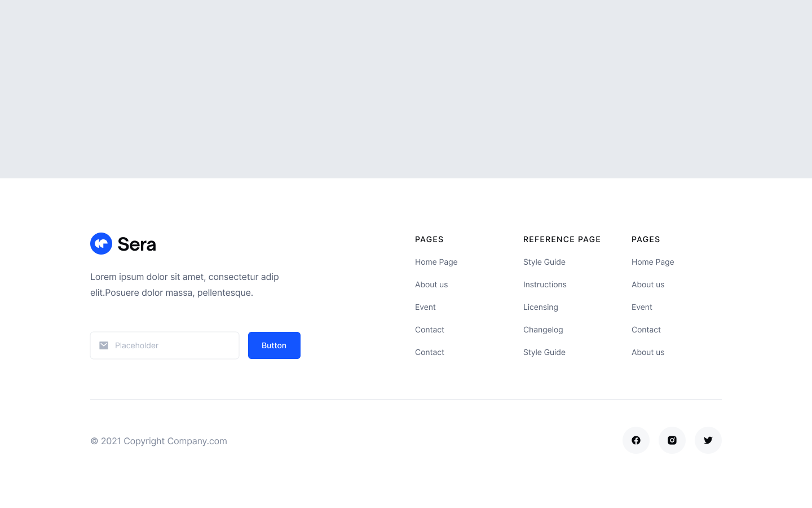Click the Instructions link

coord(545,284)
